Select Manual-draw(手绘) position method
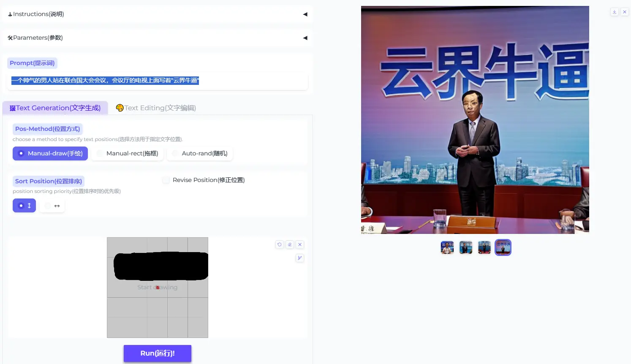 click(50, 153)
